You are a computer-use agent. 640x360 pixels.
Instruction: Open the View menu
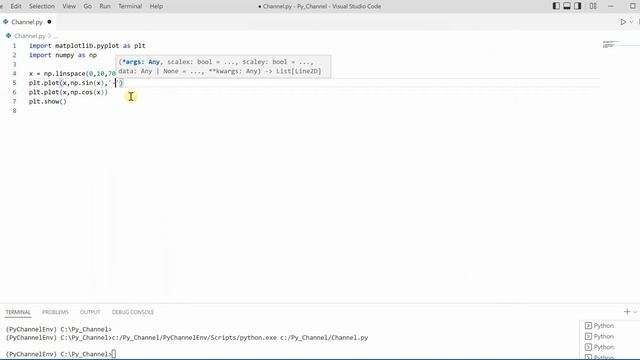click(x=69, y=6)
